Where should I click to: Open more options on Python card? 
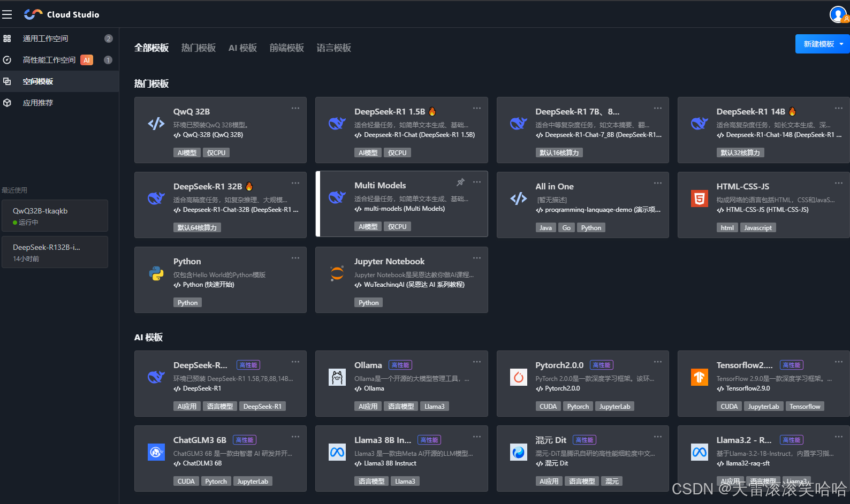(x=295, y=258)
